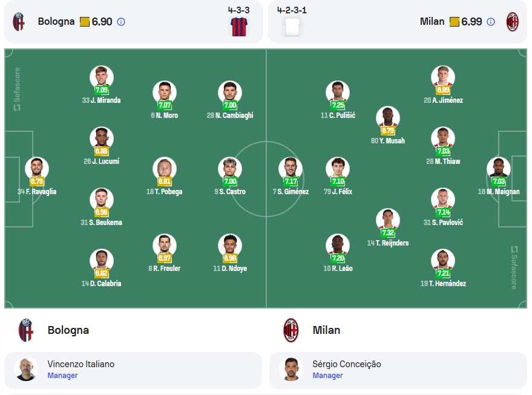Click the Bologna club crest in header
The height and width of the screenshot is (395, 532).
(19, 22)
